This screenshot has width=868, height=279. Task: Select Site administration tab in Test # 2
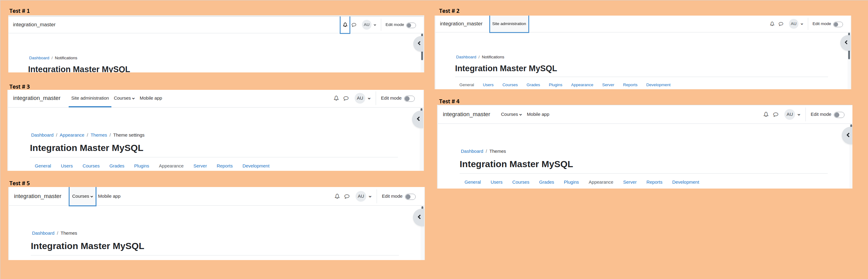click(x=509, y=24)
